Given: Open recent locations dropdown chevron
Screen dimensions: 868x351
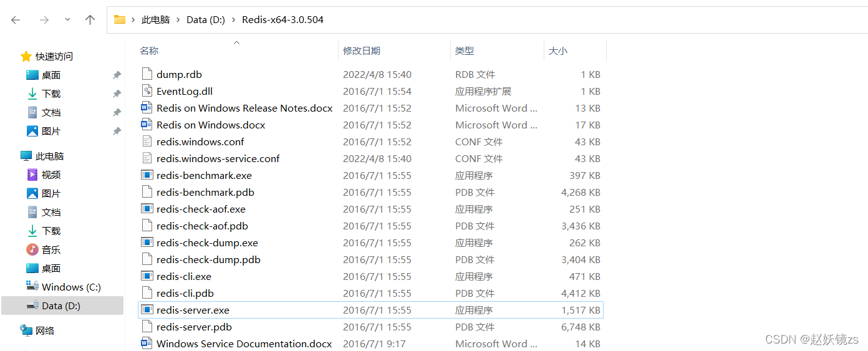Looking at the screenshot, I should click(x=67, y=20).
